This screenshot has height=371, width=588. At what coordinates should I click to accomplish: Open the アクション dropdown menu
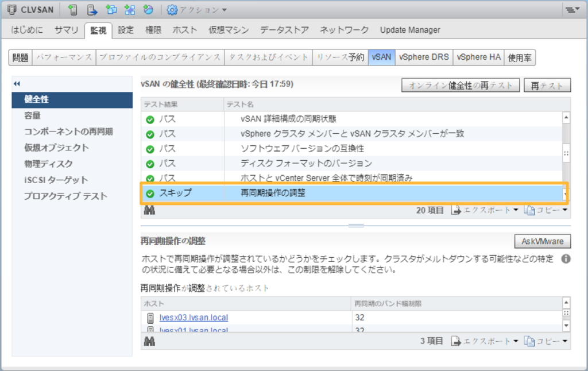point(198,10)
